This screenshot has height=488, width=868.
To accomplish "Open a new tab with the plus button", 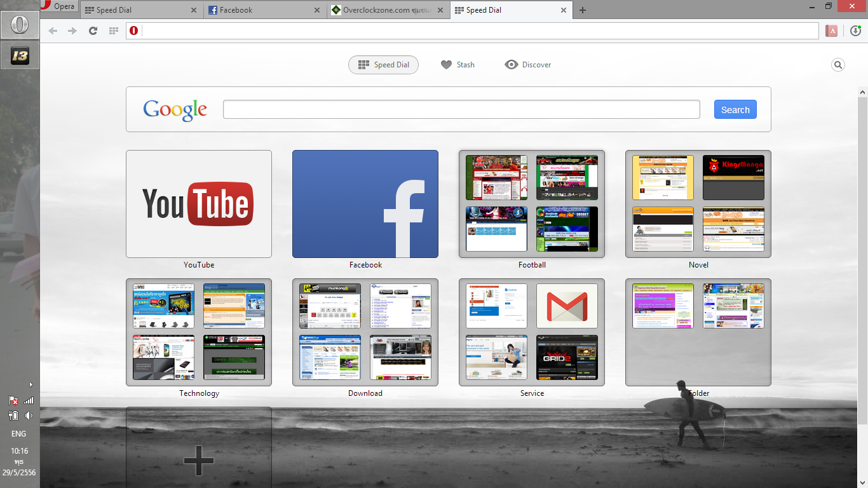I will [x=583, y=10].
